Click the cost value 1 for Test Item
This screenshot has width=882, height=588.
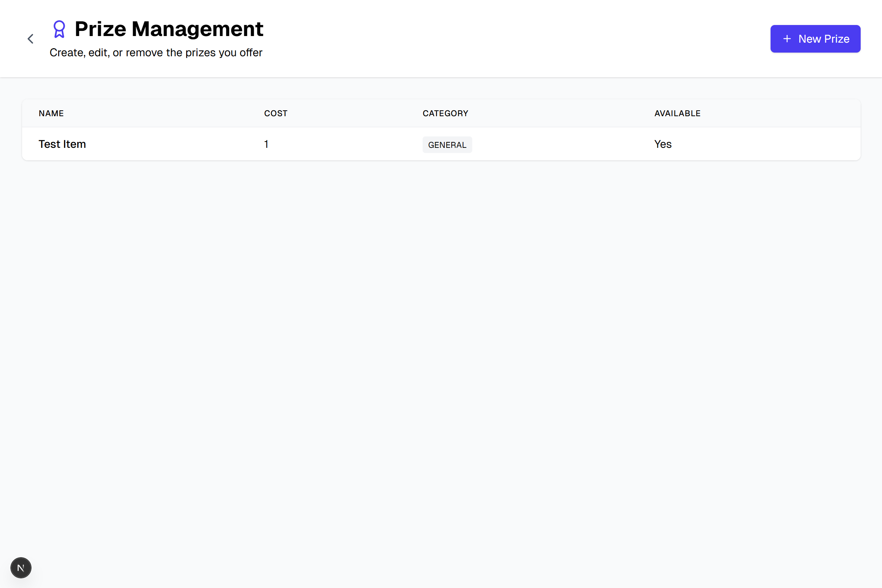266,144
